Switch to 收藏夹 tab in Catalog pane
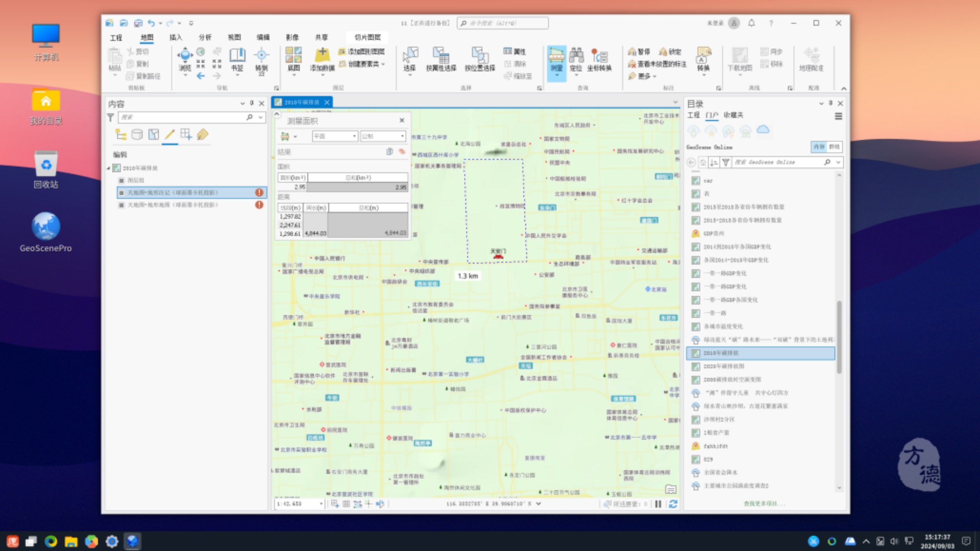Image resolution: width=980 pixels, height=551 pixels. (x=733, y=115)
